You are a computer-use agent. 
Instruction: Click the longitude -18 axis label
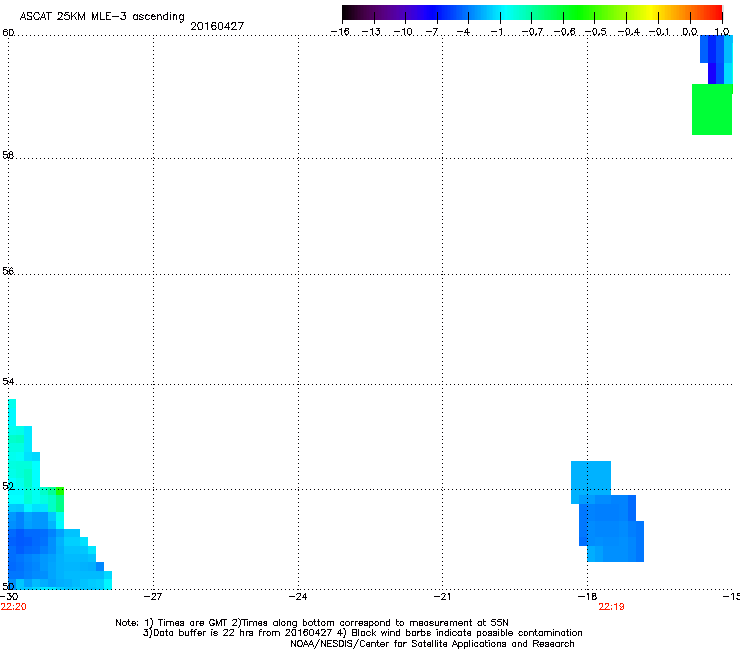[x=588, y=596]
